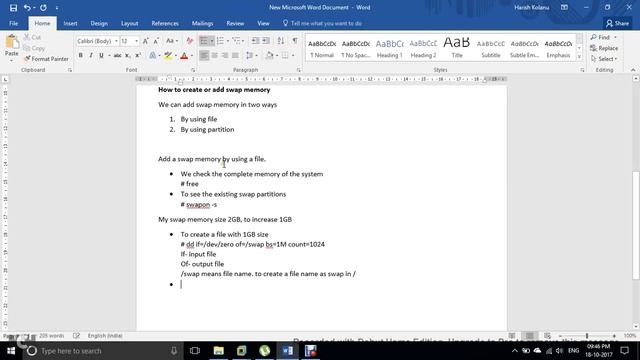
Task: Switch to the Layout tab
Action: click(x=129, y=24)
